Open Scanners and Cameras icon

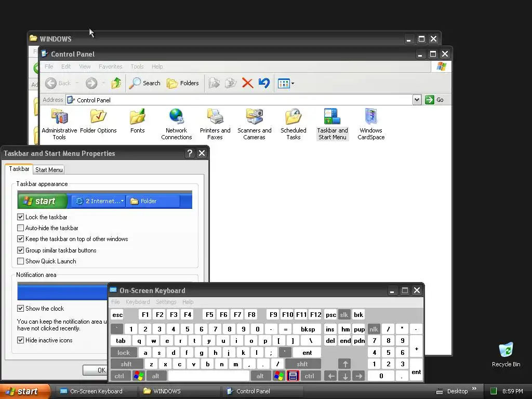pos(254,124)
